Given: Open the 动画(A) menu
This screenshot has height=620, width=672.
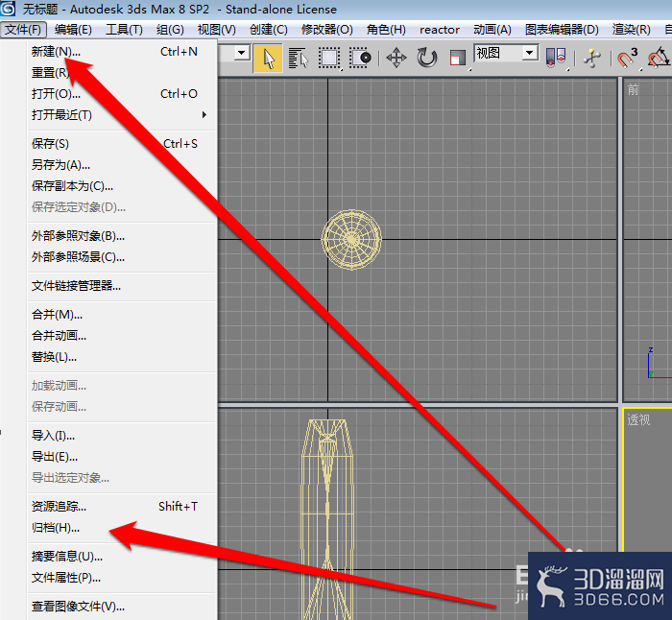Looking at the screenshot, I should (x=492, y=30).
